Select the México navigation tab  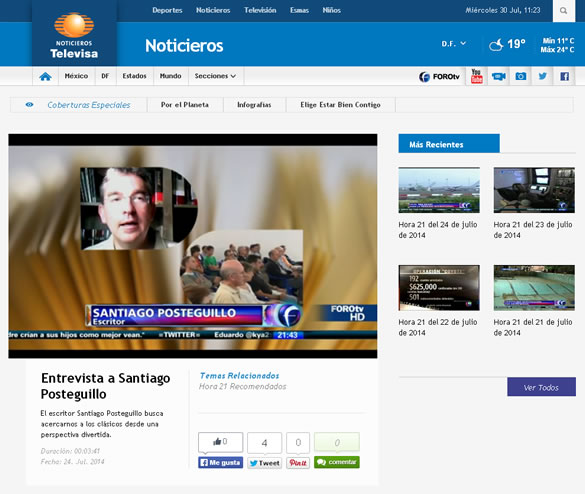pos(76,76)
